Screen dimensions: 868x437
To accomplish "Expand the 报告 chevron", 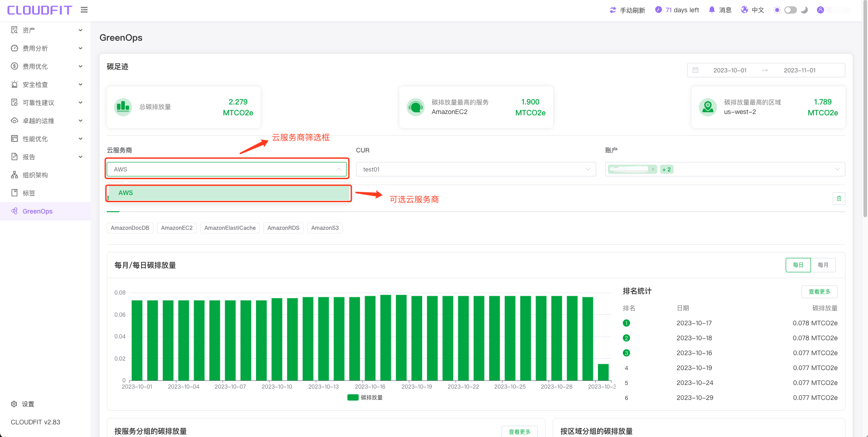I will tap(81, 157).
